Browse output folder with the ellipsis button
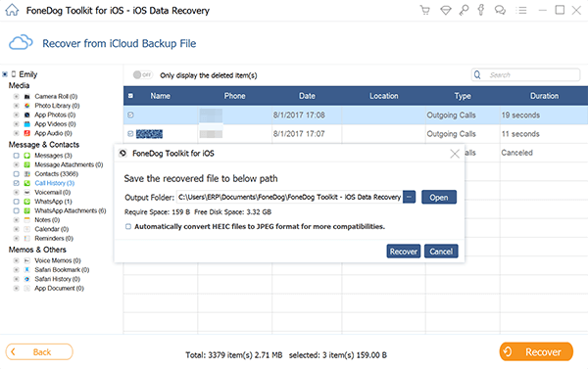588x369 pixels. click(409, 197)
